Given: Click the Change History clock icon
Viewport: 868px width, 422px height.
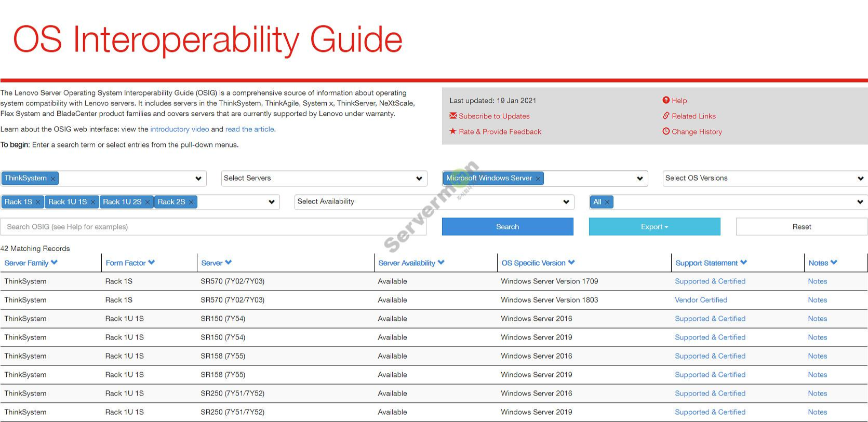Looking at the screenshot, I should pyautogui.click(x=666, y=131).
